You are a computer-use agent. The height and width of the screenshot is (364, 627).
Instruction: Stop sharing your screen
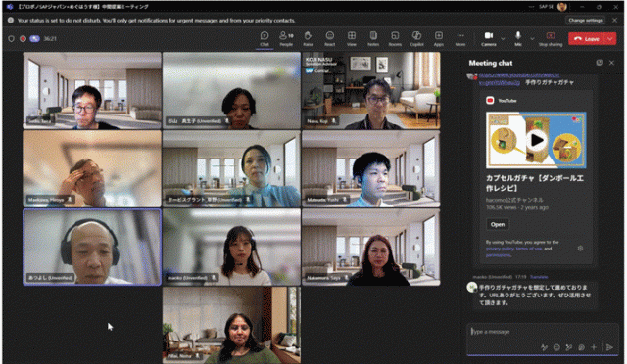tap(551, 39)
